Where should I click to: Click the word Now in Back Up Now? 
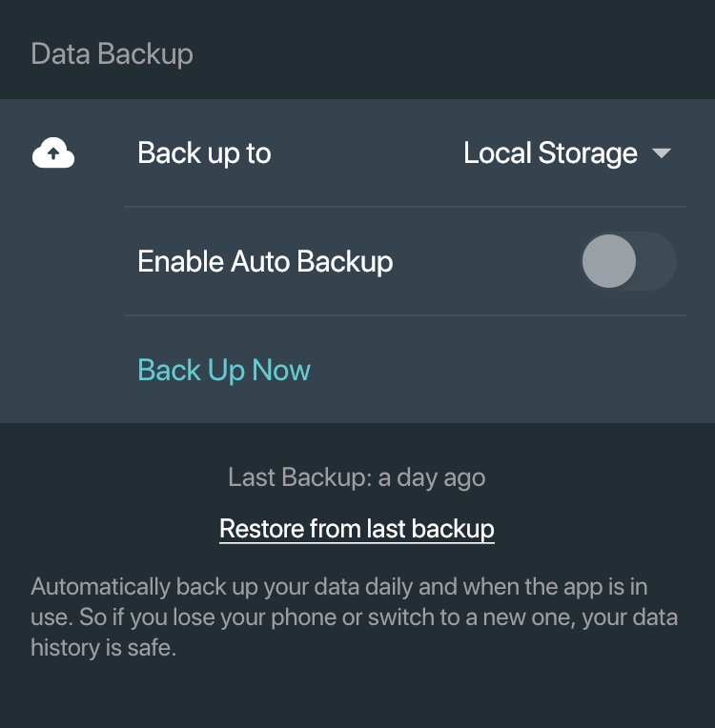point(281,370)
